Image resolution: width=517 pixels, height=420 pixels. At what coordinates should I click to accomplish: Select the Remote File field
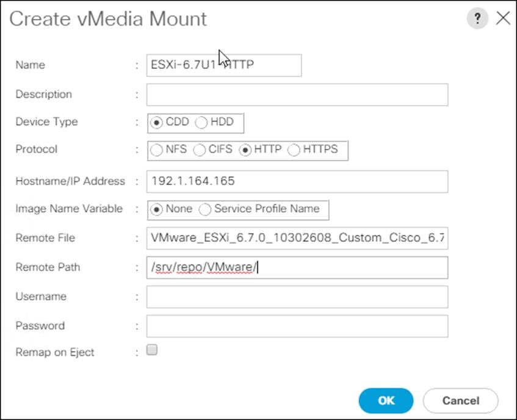[297, 238]
